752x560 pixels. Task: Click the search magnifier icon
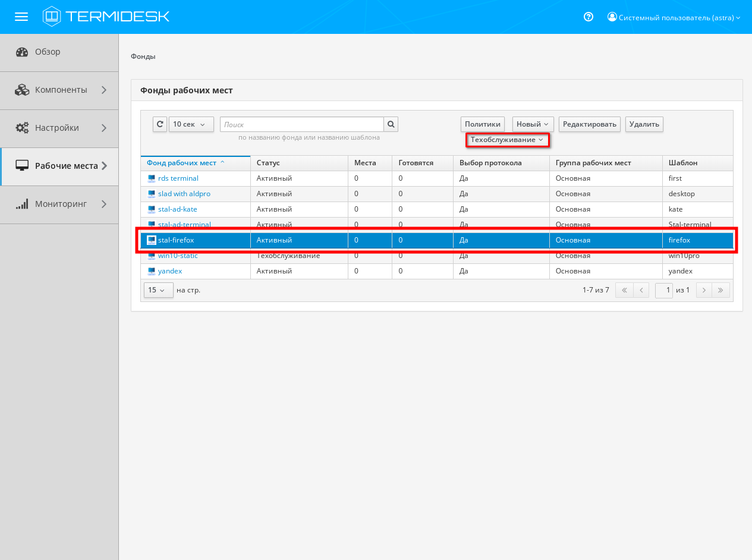391,124
